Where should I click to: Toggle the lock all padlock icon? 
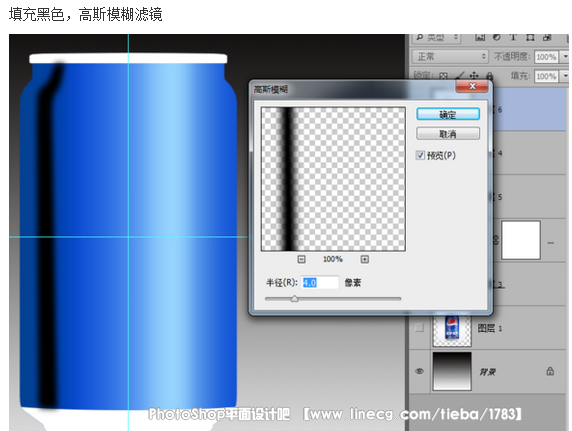490,76
